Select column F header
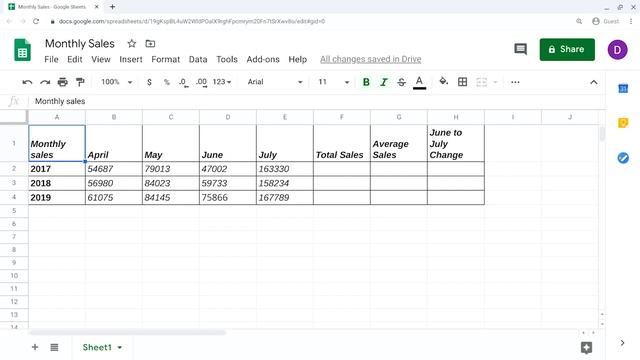 click(342, 117)
